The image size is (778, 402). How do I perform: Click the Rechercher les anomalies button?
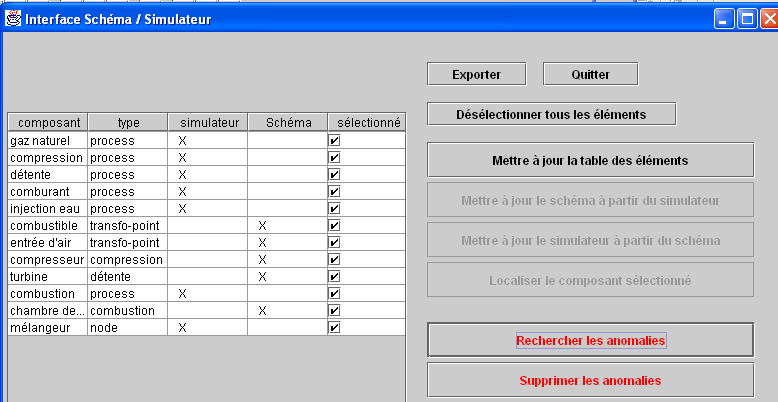[590, 340]
